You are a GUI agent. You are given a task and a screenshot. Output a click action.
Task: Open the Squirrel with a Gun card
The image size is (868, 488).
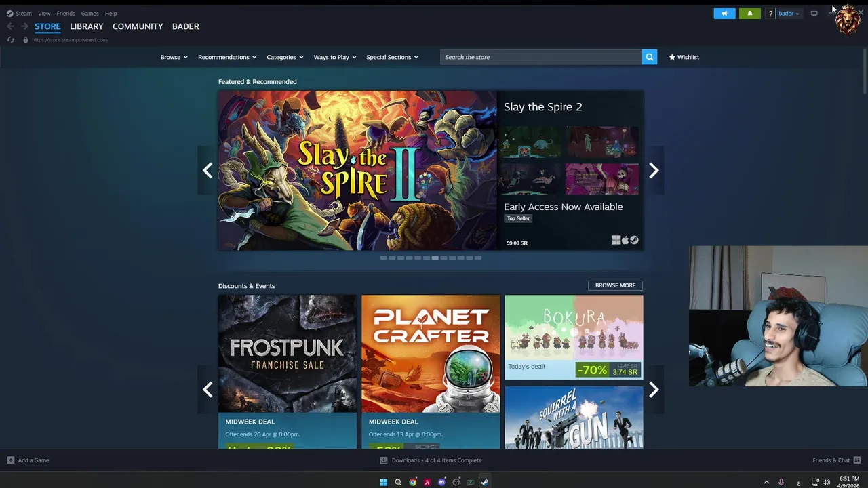pos(574,418)
